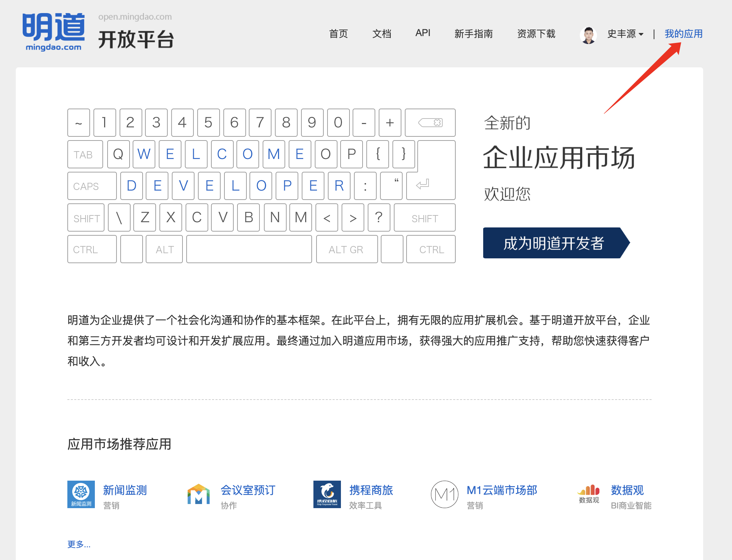Viewport: 732px width, 560px height.
Task: Click the M1 circular app icon
Action: coord(444,494)
